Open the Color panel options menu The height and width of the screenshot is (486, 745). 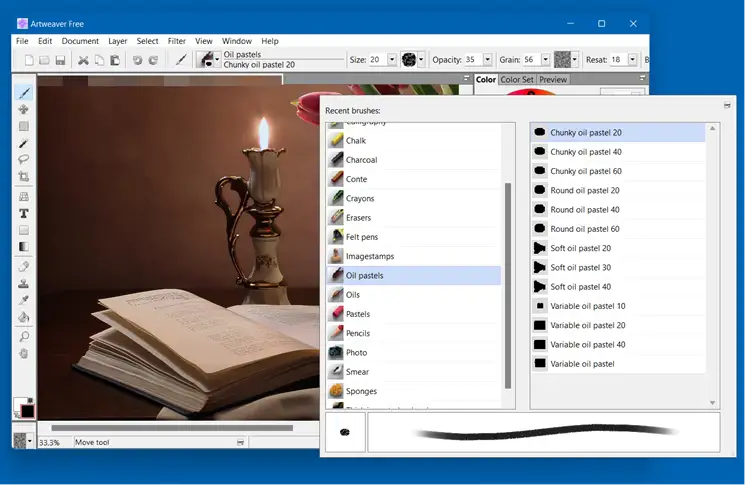coord(642,78)
